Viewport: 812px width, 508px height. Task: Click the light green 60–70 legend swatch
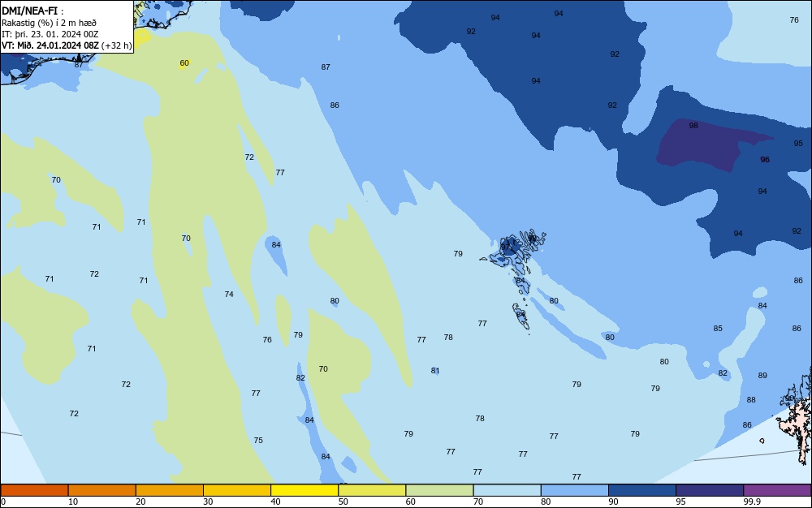439,490
